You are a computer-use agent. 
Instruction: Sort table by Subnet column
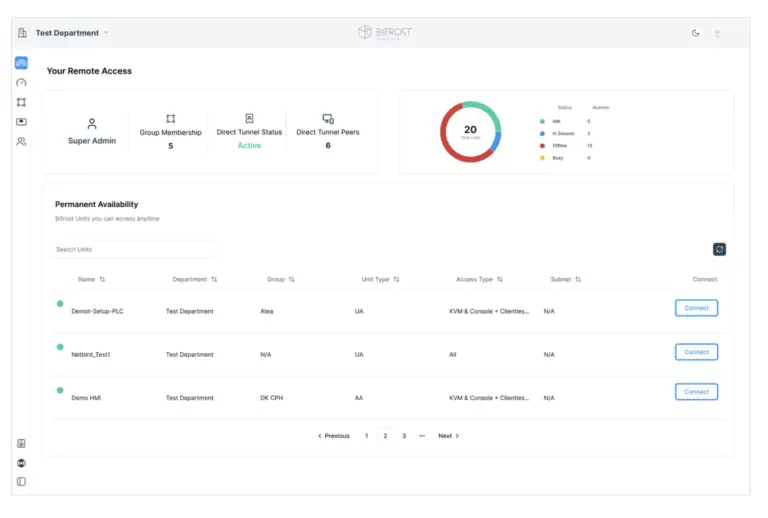pyautogui.click(x=566, y=279)
